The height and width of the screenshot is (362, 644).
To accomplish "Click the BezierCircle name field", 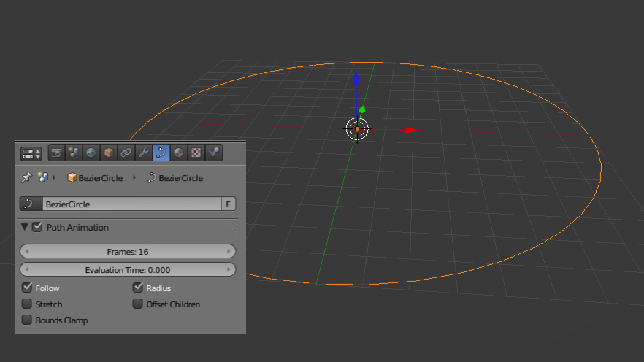I will tap(131, 204).
